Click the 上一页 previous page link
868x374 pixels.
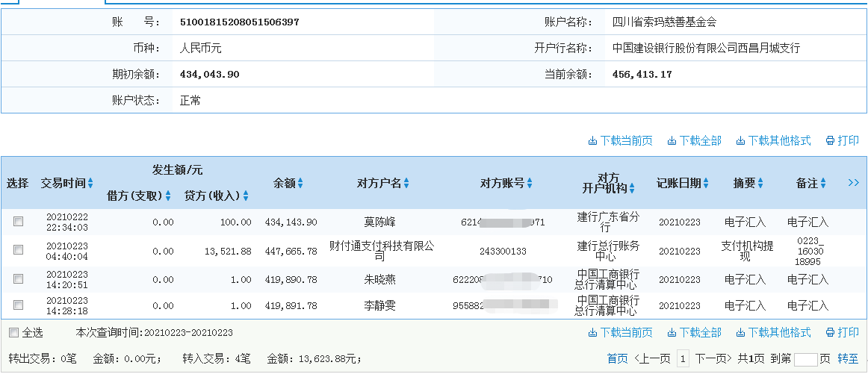[652, 359]
